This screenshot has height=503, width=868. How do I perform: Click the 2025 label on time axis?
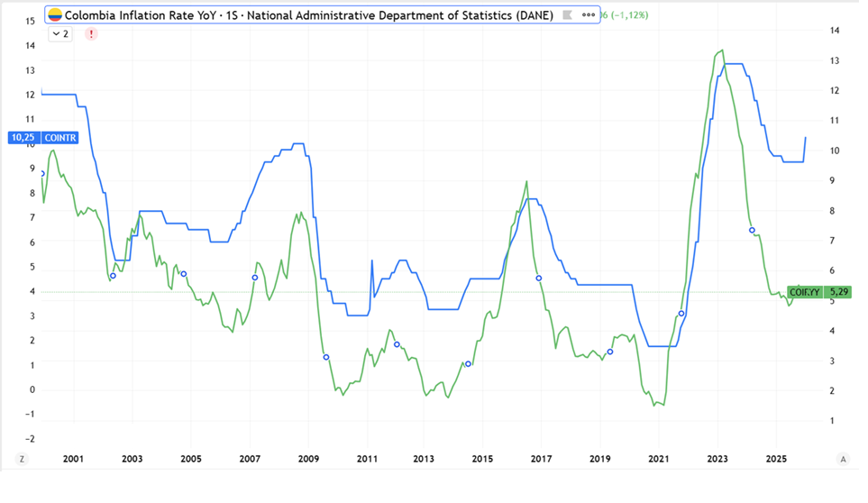click(x=775, y=459)
